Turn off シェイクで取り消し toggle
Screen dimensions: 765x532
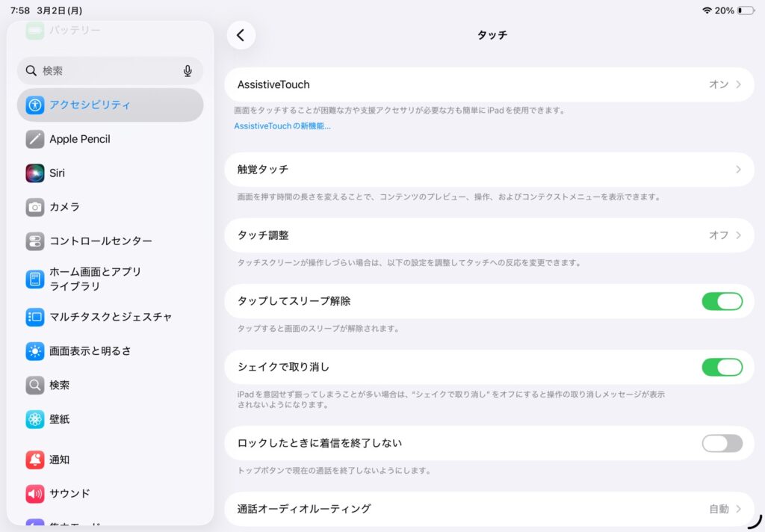coord(722,367)
